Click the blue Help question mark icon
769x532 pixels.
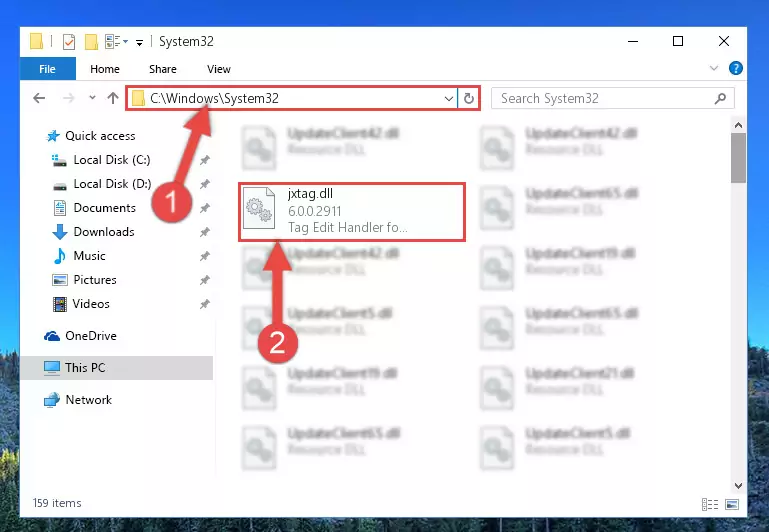[735, 68]
